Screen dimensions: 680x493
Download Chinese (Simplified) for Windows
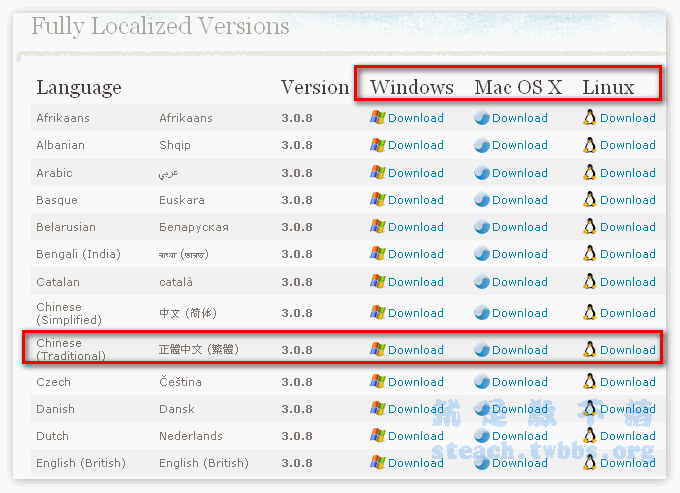415,313
